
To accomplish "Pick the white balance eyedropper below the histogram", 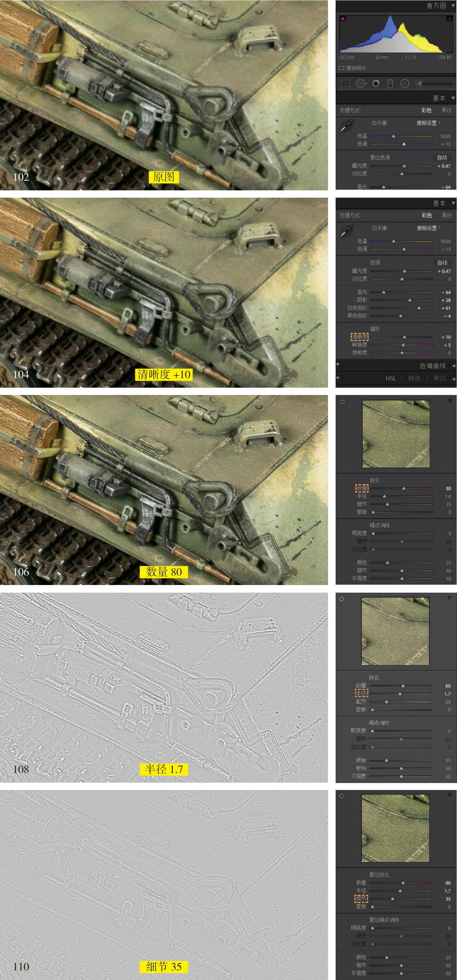I will pyautogui.click(x=346, y=125).
